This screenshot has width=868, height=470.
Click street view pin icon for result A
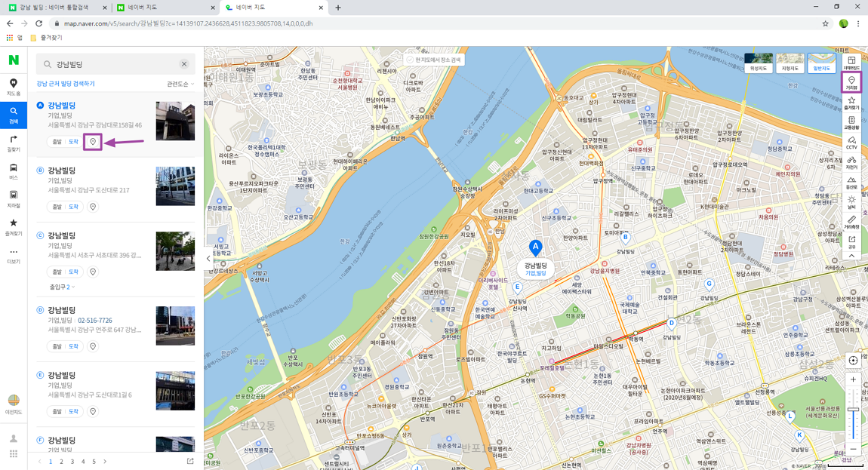pos(93,142)
